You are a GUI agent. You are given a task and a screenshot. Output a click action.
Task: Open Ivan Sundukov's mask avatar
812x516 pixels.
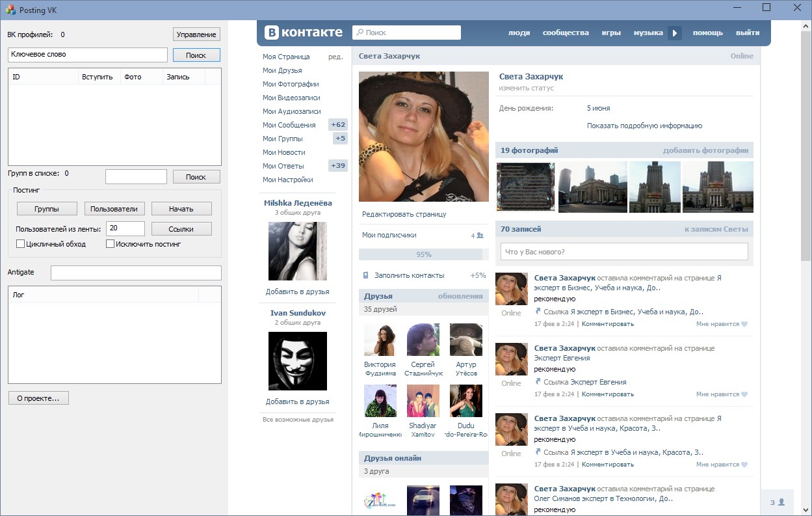pyautogui.click(x=298, y=361)
